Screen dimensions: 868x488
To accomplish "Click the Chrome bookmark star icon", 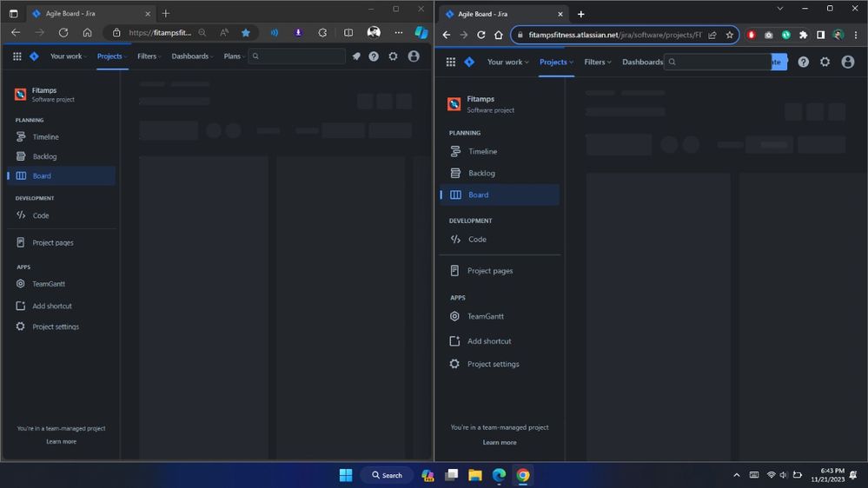I will [730, 35].
